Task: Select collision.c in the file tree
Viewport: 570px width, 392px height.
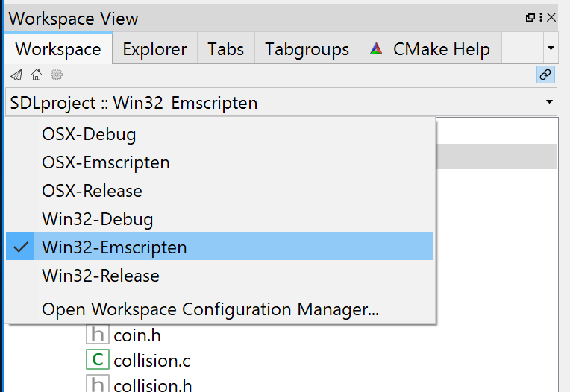Action: pos(151,360)
